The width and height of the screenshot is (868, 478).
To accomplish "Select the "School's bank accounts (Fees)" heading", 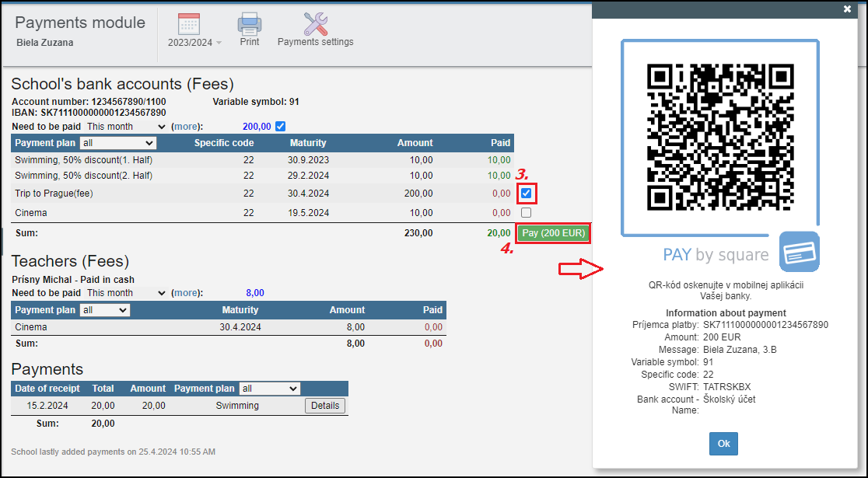I will (x=122, y=84).
